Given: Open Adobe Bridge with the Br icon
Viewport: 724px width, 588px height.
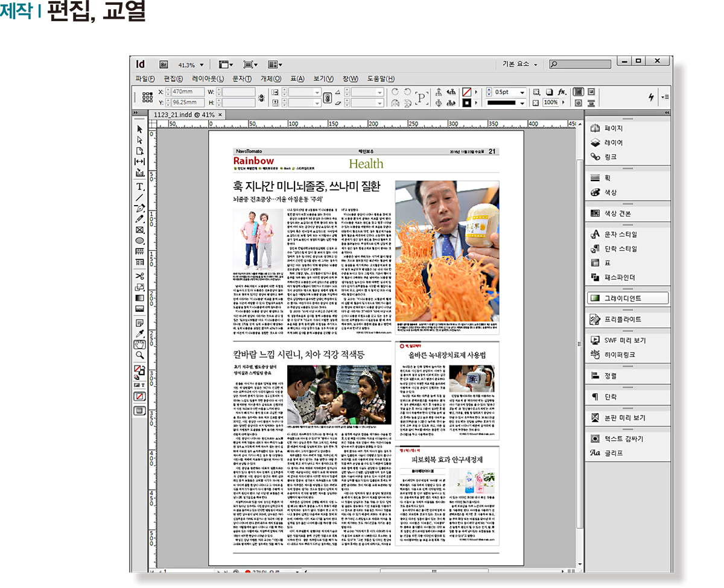Looking at the screenshot, I should pos(164,65).
